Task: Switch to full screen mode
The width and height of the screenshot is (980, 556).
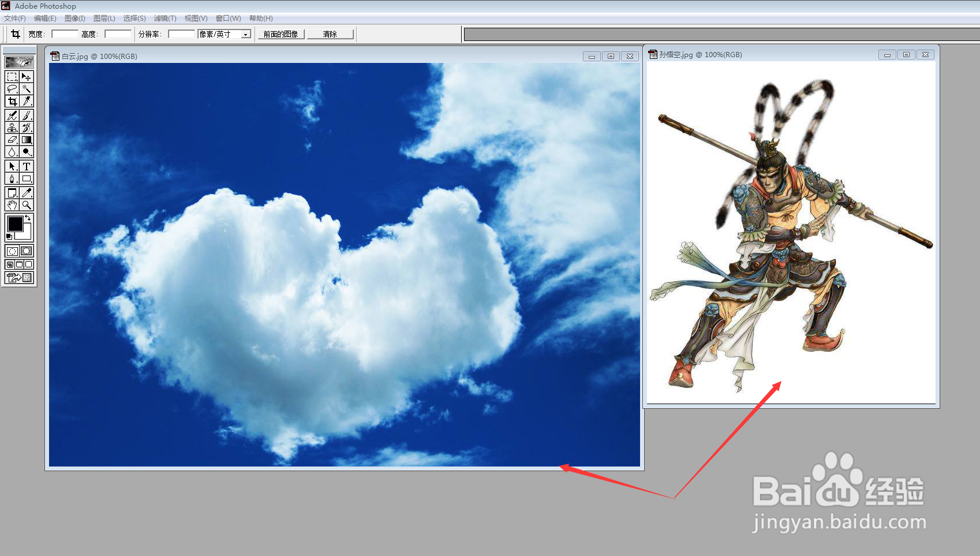Action: pos(29,264)
